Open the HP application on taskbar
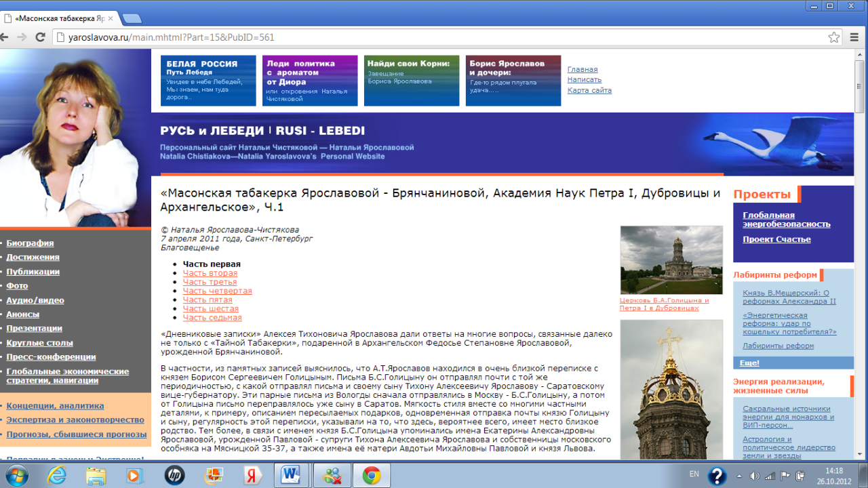The image size is (868, 488). (174, 475)
